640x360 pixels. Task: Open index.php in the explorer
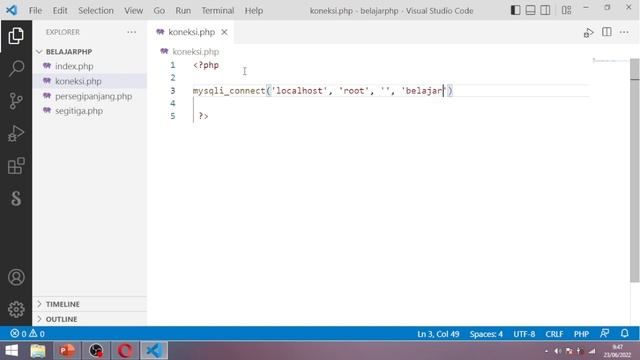tap(74, 66)
